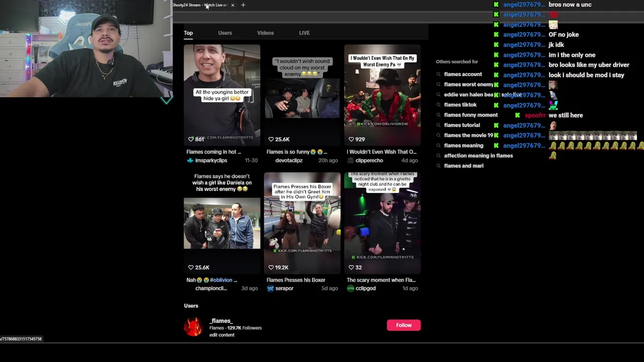Image resolution: width=644 pixels, height=362 pixels.
Task: Search suggestion 'flames tiktok'
Action: [460, 105]
